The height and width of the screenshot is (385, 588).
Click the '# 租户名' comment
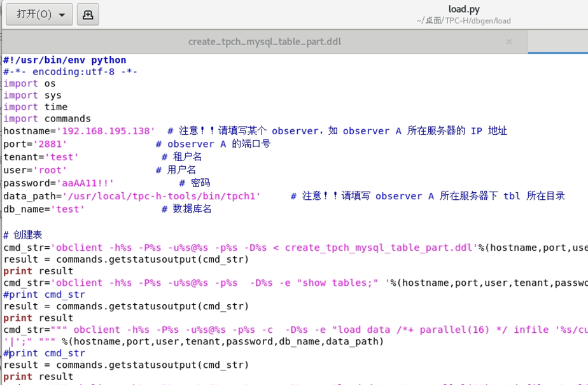point(182,157)
